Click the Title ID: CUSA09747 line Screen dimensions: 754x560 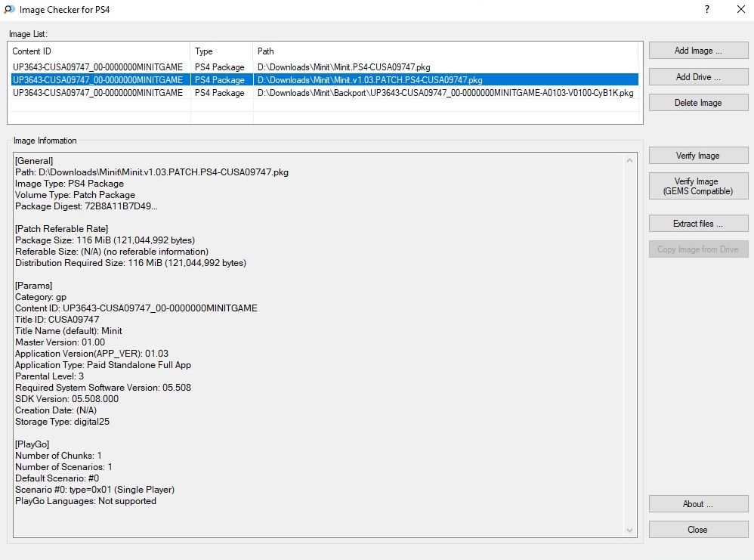pos(57,320)
